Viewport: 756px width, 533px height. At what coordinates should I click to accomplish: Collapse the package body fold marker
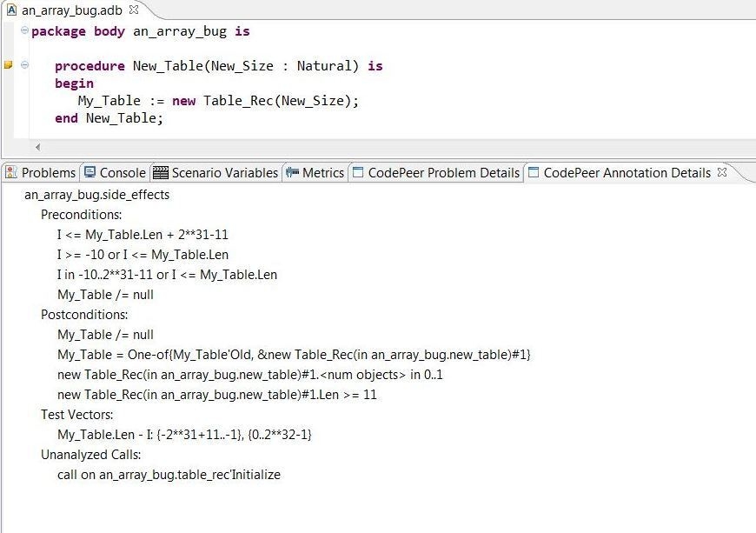tap(24, 31)
